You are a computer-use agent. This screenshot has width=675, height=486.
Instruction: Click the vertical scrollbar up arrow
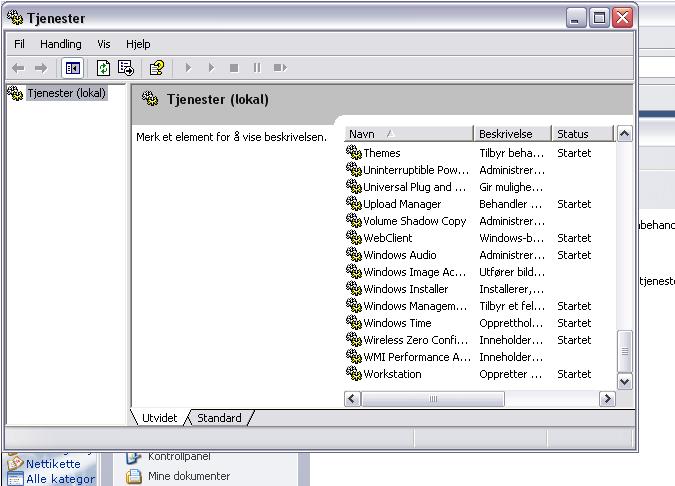tap(625, 134)
